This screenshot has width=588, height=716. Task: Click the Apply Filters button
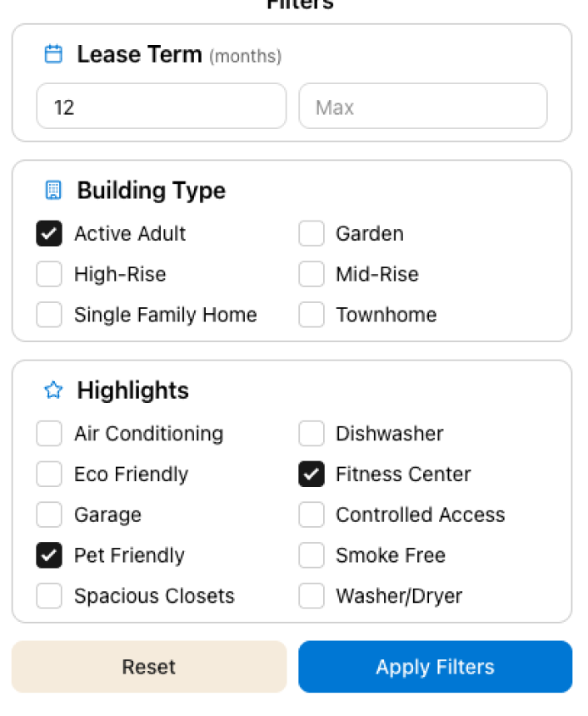click(435, 667)
